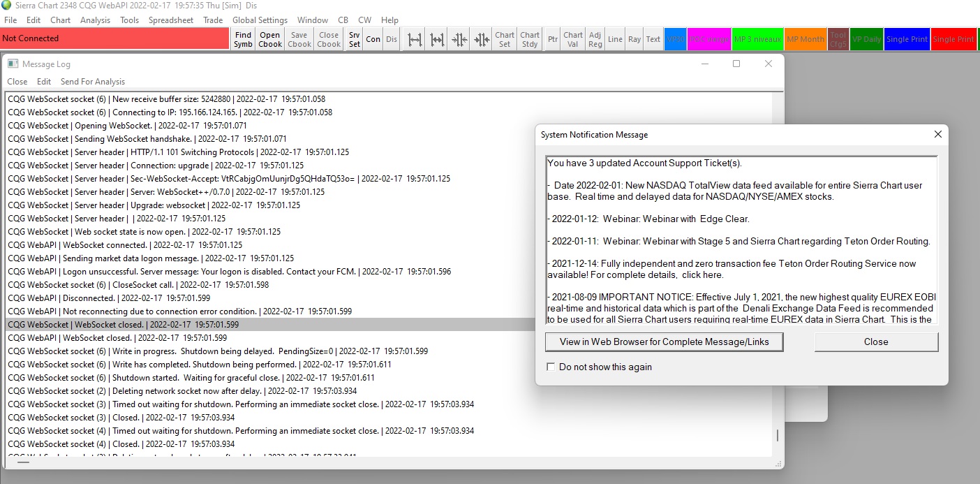This screenshot has height=484, width=980.
Task: Click View in Web Browser for Complete Message/Links
Action: pyautogui.click(x=664, y=342)
